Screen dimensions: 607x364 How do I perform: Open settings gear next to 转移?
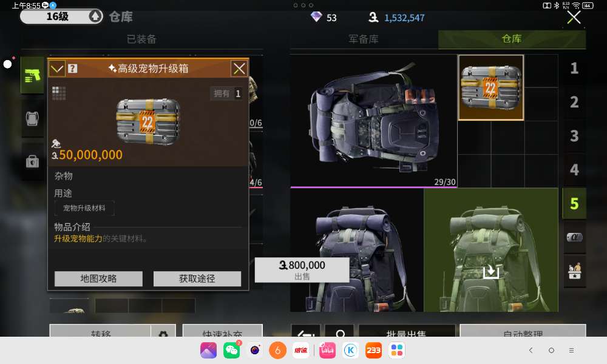163,332
